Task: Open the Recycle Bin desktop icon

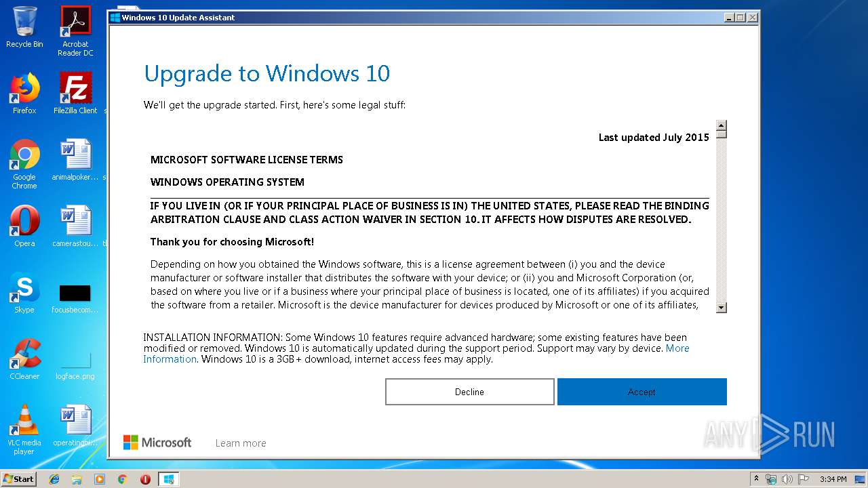Action: (24, 27)
